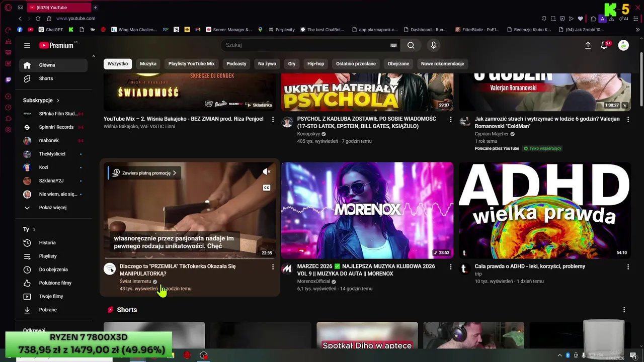Open the on-screen keyboard icon in search

pyautogui.click(x=393, y=45)
